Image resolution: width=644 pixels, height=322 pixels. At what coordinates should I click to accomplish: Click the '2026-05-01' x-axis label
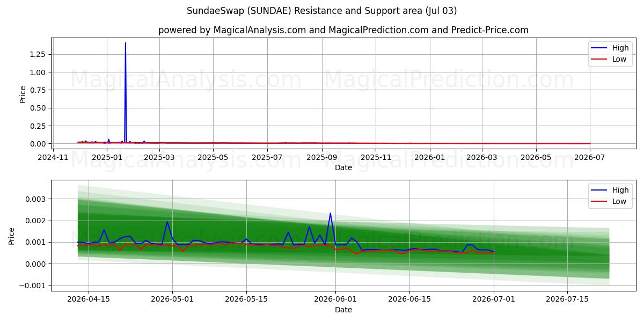[x=173, y=299]
